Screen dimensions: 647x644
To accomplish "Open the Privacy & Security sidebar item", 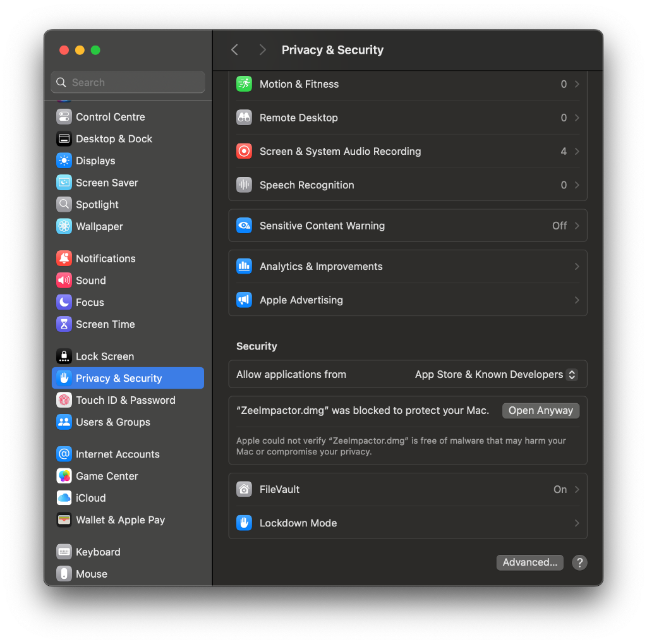I will [128, 378].
